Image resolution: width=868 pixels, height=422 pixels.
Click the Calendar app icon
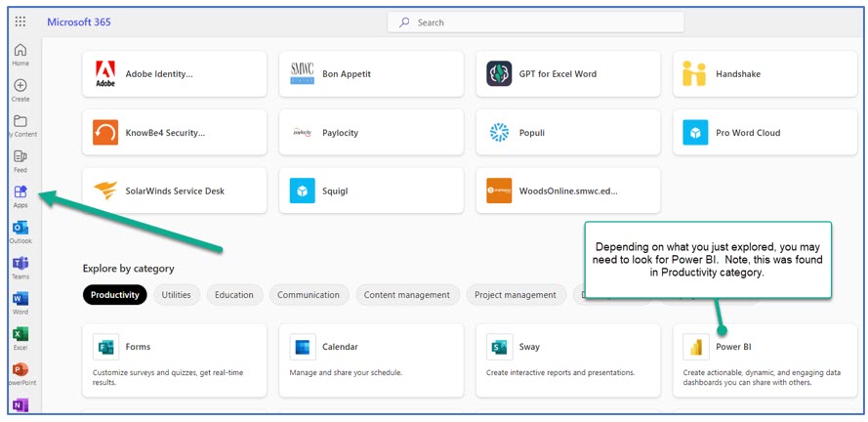click(303, 347)
